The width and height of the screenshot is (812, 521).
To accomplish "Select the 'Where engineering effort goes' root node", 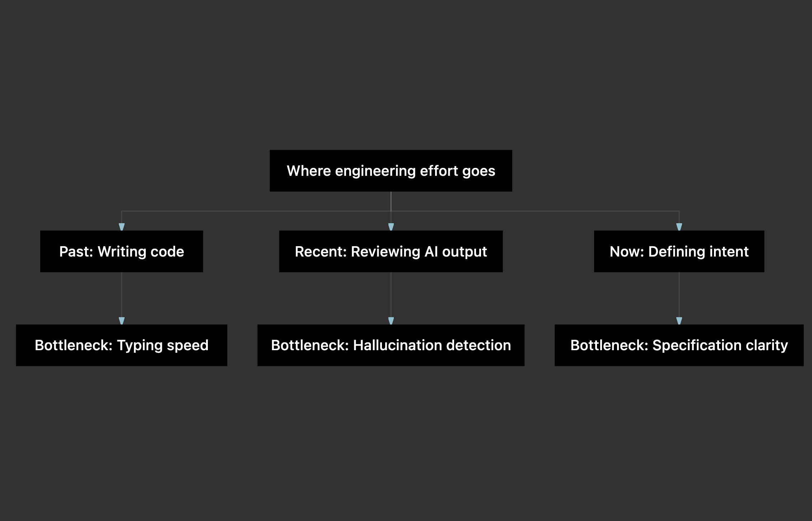I will (391, 171).
